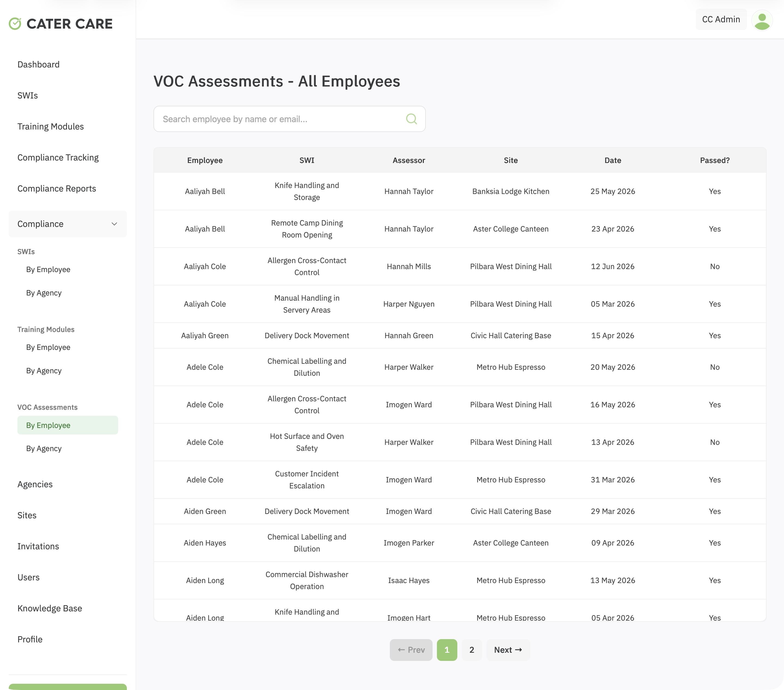Click the Next pagination button
Image resolution: width=784 pixels, height=690 pixels.
coord(508,650)
